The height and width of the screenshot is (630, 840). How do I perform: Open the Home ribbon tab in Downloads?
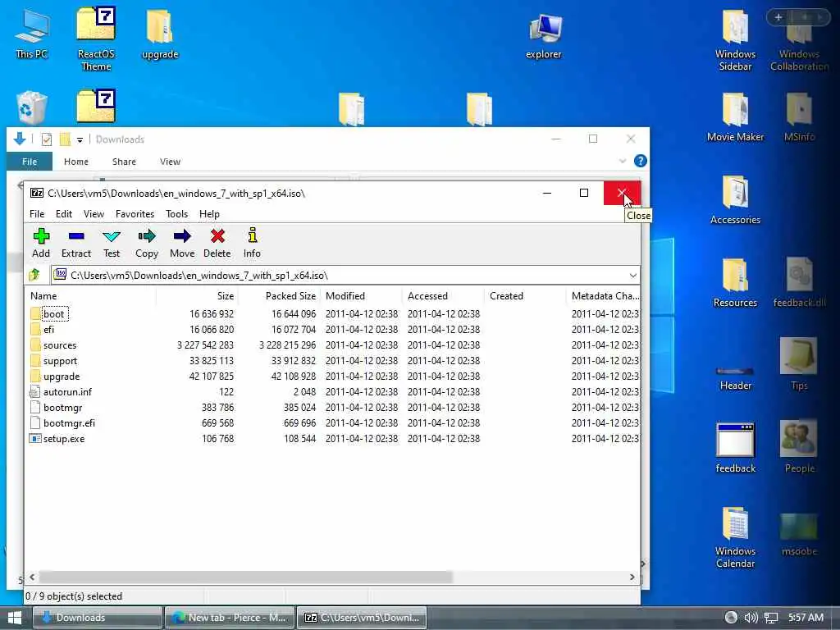click(76, 162)
